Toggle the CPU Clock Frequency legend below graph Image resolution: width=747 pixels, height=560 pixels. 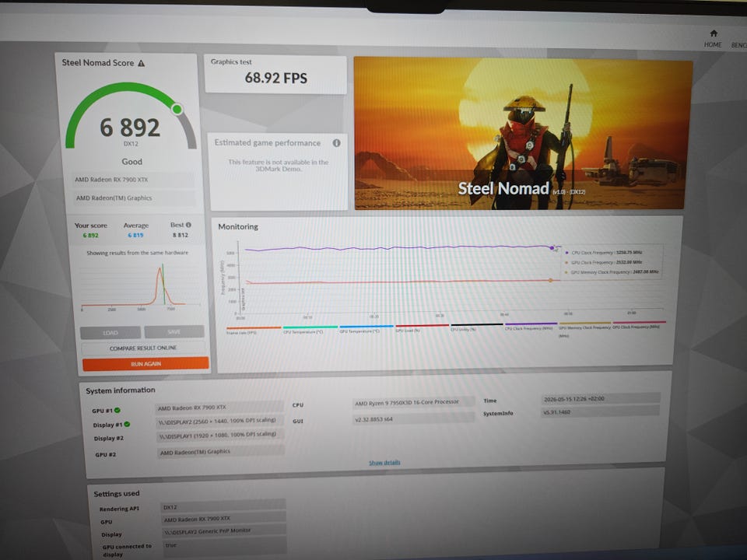pyautogui.click(x=531, y=327)
